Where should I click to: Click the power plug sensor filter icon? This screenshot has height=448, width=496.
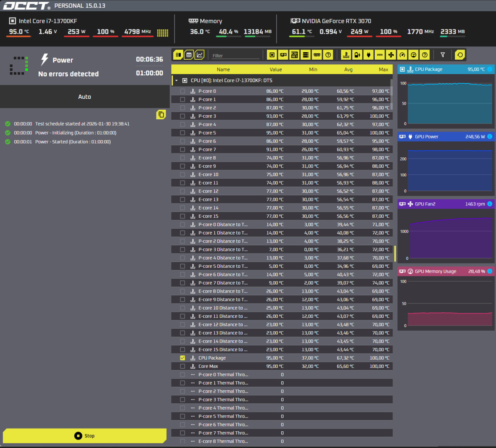click(369, 55)
